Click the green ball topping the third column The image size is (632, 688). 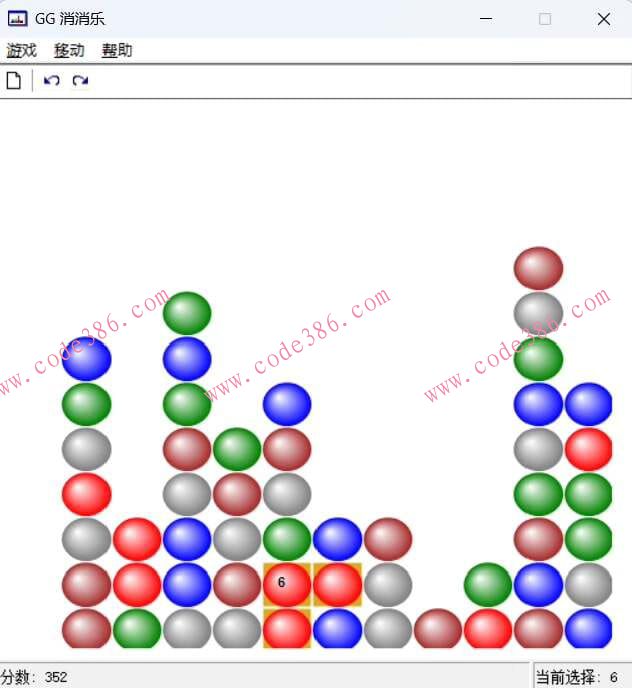click(187, 313)
